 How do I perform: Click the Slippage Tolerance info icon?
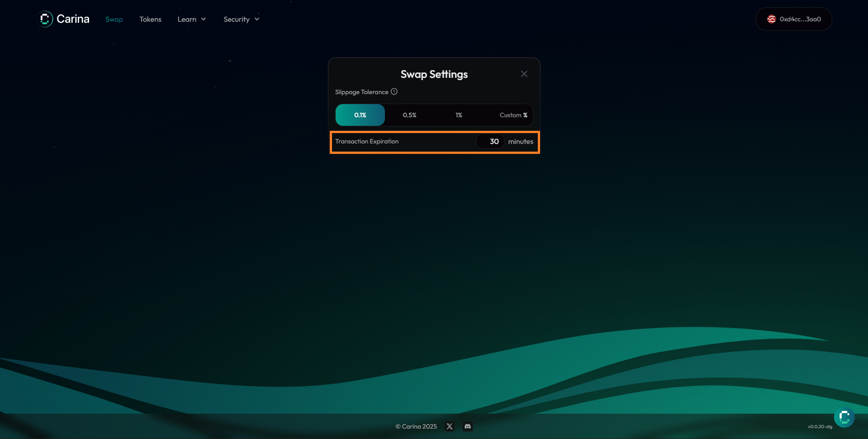pyautogui.click(x=394, y=91)
